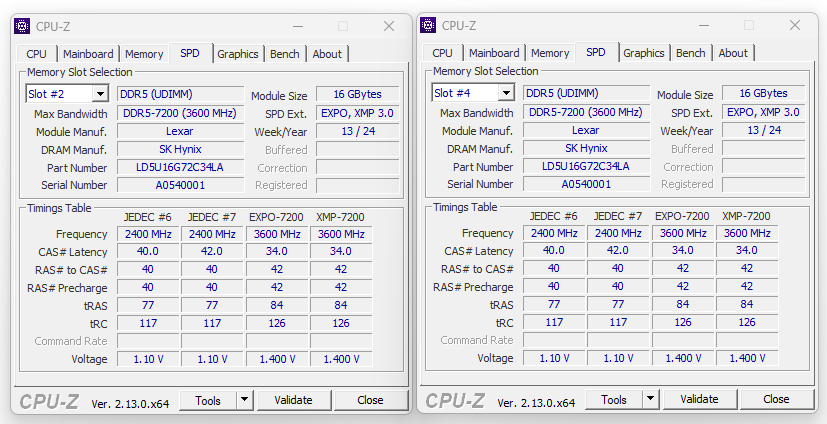Click DDR5 (UDIMM) field in left window
This screenshot has width=827, height=424.
point(180,94)
